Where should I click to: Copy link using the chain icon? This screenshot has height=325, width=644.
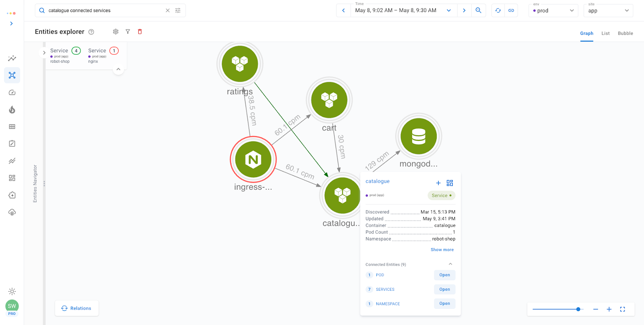click(x=511, y=10)
